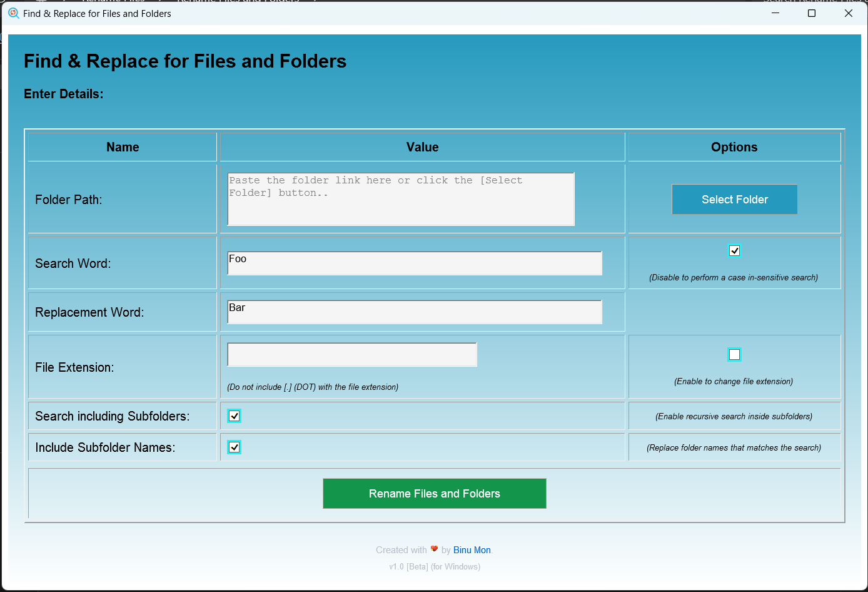The image size is (868, 592).
Task: Click the main Find & Replace page heading
Action: [x=185, y=61]
